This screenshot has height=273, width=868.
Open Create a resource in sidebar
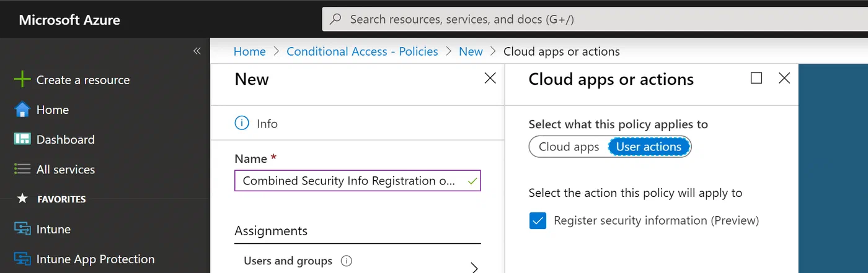(83, 80)
